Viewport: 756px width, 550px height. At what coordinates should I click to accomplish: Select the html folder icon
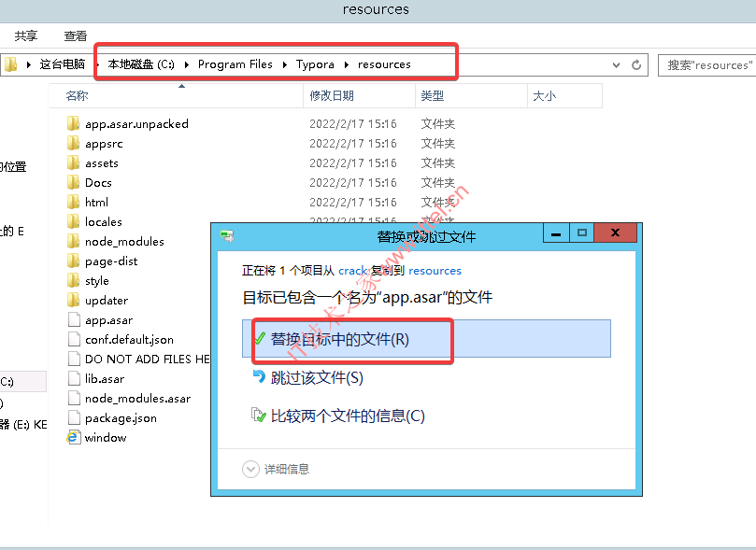pos(73,203)
